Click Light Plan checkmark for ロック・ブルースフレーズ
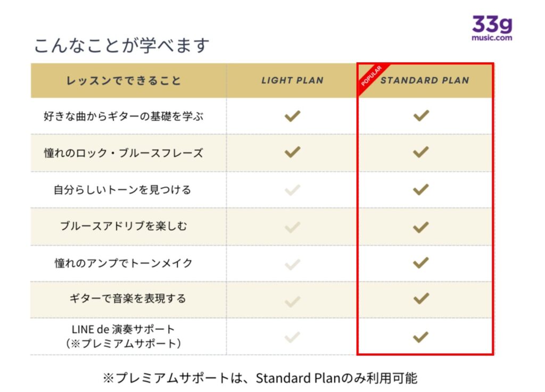 pos(292,152)
